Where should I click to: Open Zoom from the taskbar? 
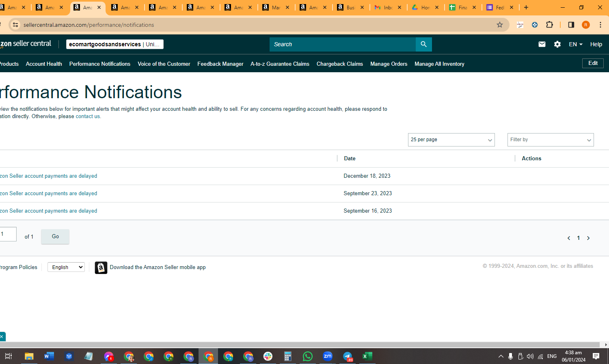(x=328, y=356)
